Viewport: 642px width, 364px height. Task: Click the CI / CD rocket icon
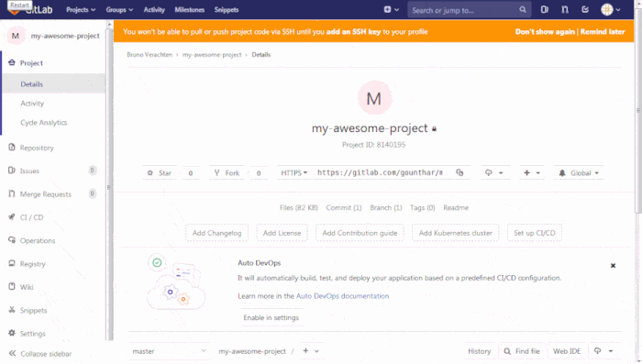[12, 217]
